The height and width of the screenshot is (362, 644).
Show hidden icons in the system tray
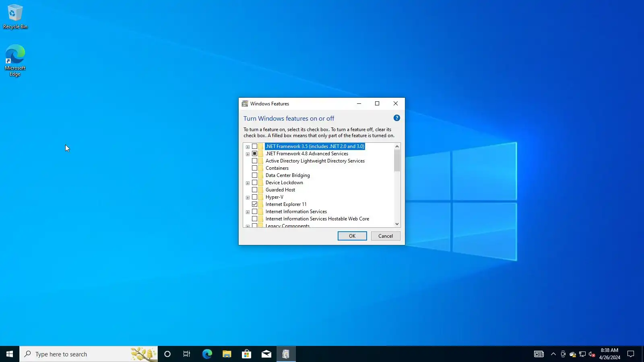click(553, 354)
